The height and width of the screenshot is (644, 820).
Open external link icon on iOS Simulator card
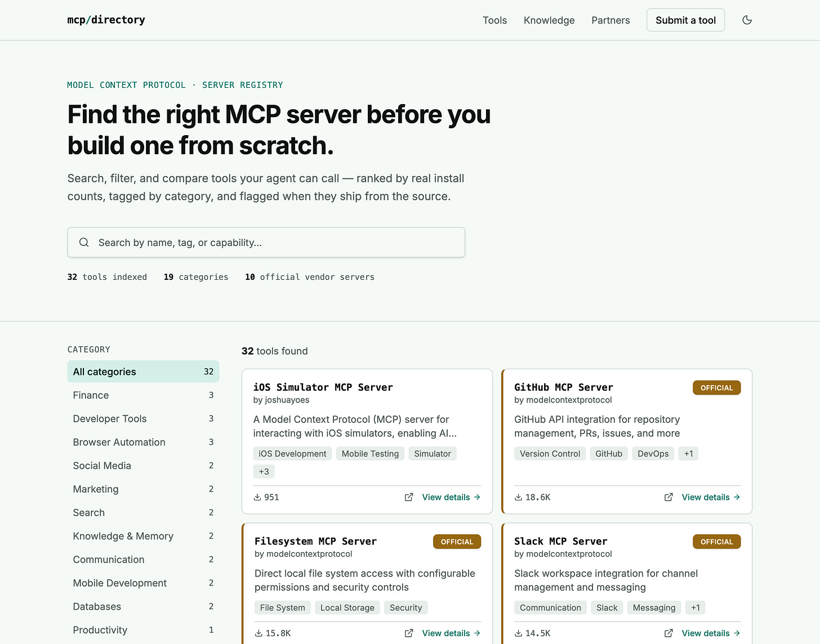pos(409,497)
